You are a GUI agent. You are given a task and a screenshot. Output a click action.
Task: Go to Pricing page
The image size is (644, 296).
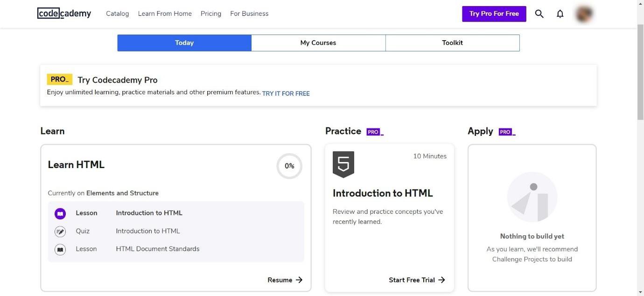(x=211, y=14)
